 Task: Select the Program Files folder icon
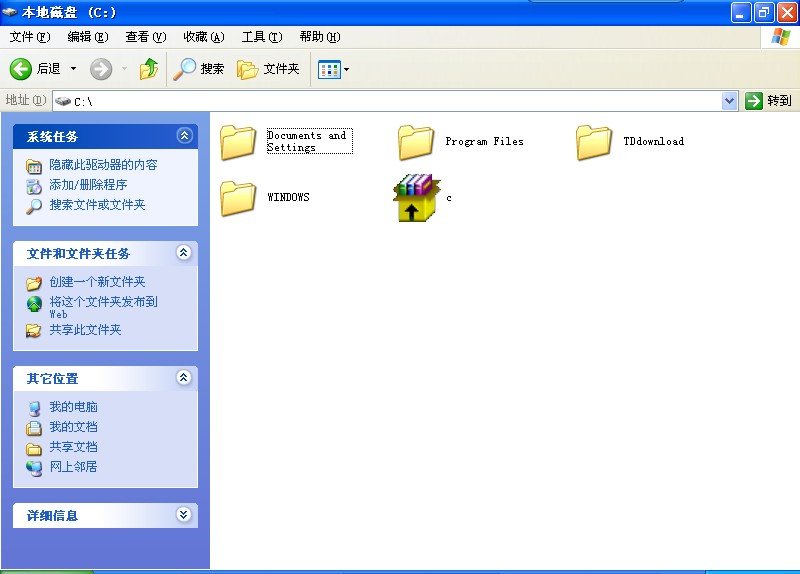416,142
